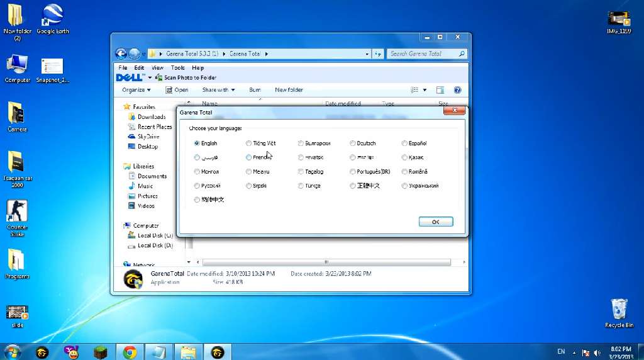Expand the Share with dropdown

(x=218, y=90)
